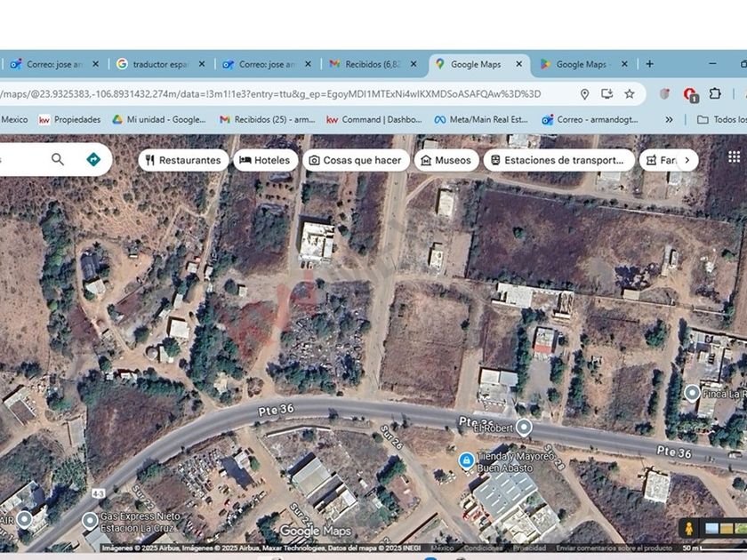Switch to the 'traductor espa' tab
The width and height of the screenshot is (747, 560).
[x=161, y=64]
